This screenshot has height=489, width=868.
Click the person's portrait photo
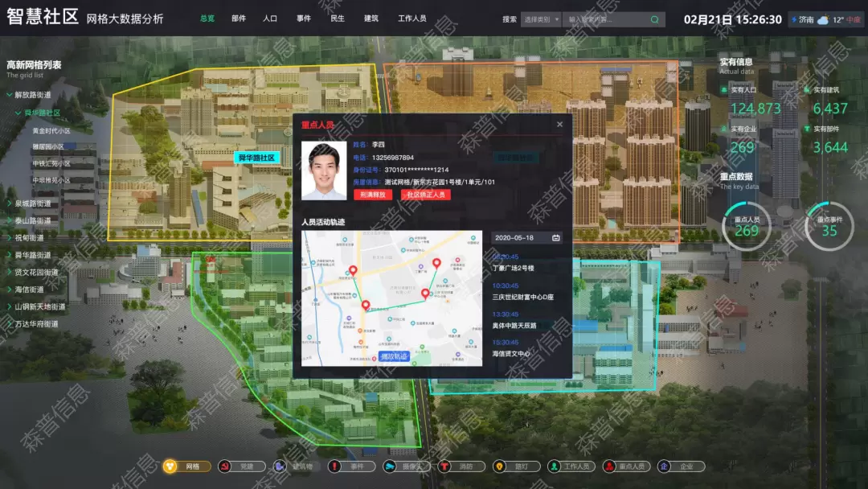[x=324, y=171]
